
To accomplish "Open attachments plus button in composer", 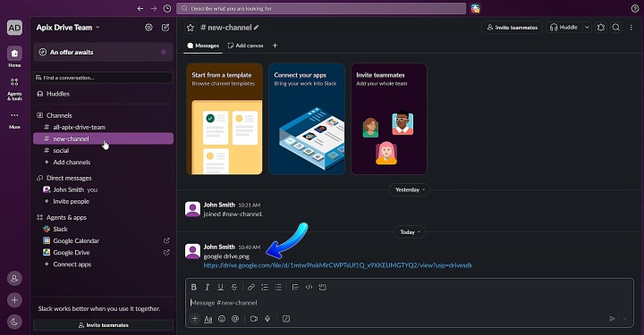I will 195,319.
